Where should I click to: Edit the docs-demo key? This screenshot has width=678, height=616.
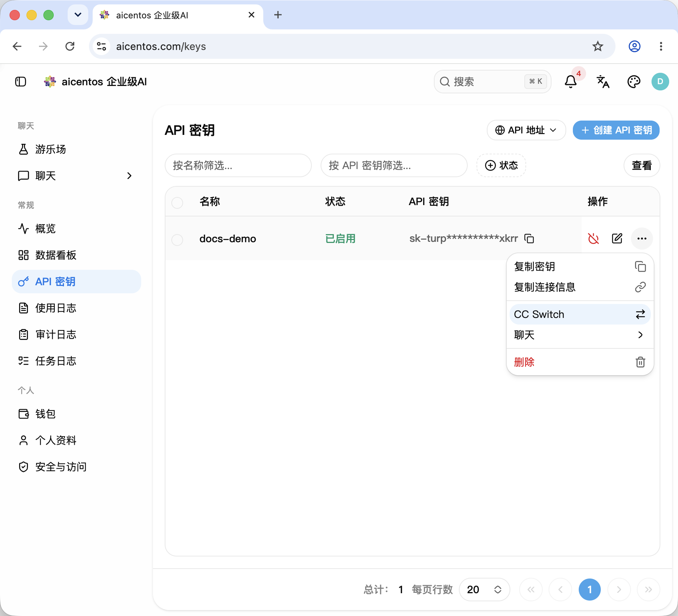[x=617, y=239]
